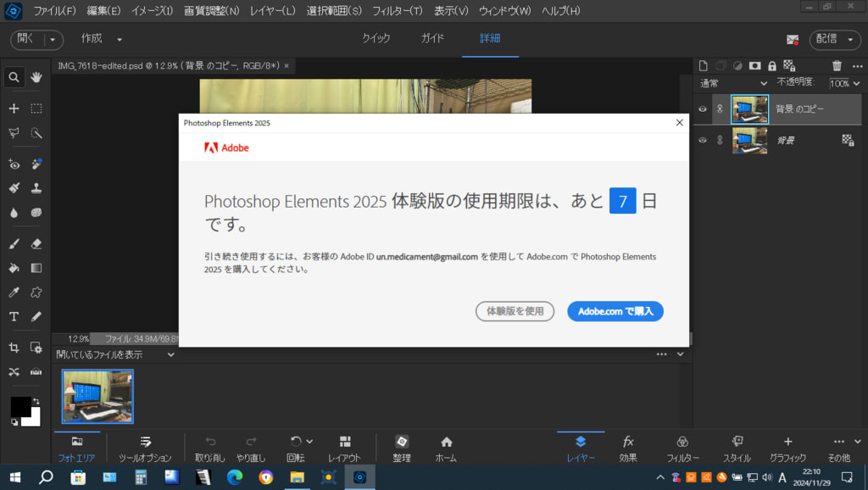Image resolution: width=868 pixels, height=490 pixels.
Task: Select the Clone Stamp tool
Action: (36, 188)
